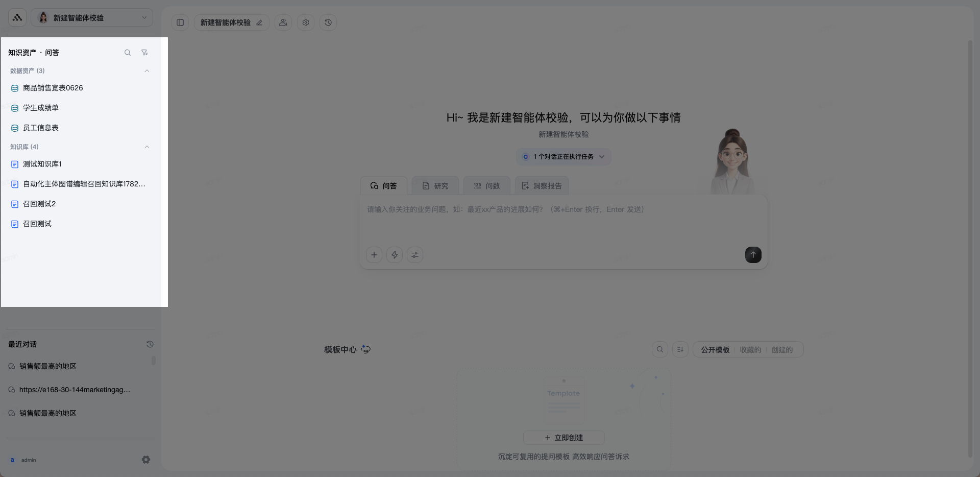Open the agent selector dropdown 新建智能体校验
Image resolution: width=980 pixels, height=477 pixels.
[x=92, y=17]
